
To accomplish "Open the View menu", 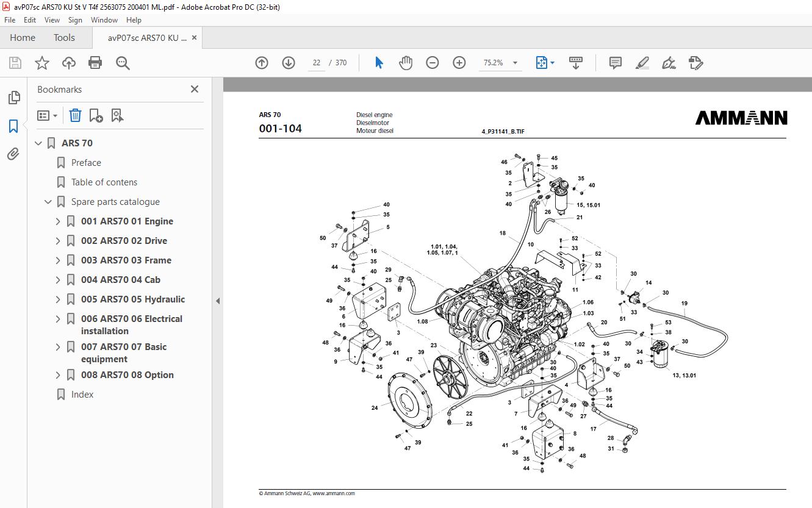I will tap(52, 20).
